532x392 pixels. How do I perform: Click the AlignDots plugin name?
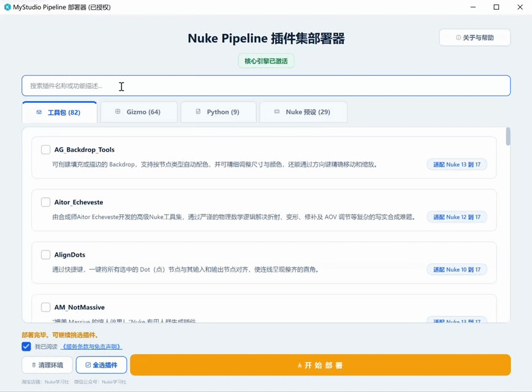(70, 255)
